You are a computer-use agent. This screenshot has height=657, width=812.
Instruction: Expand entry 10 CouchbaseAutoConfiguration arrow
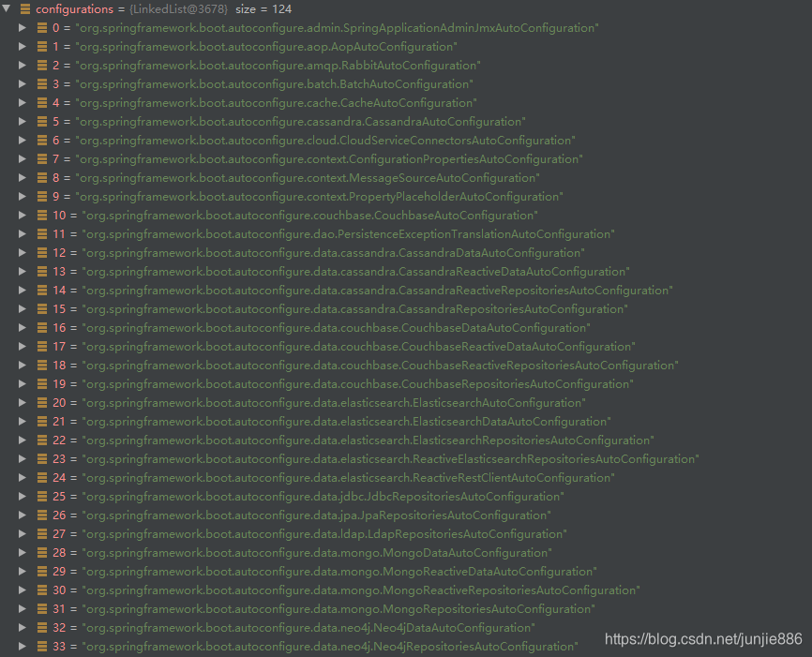point(23,216)
